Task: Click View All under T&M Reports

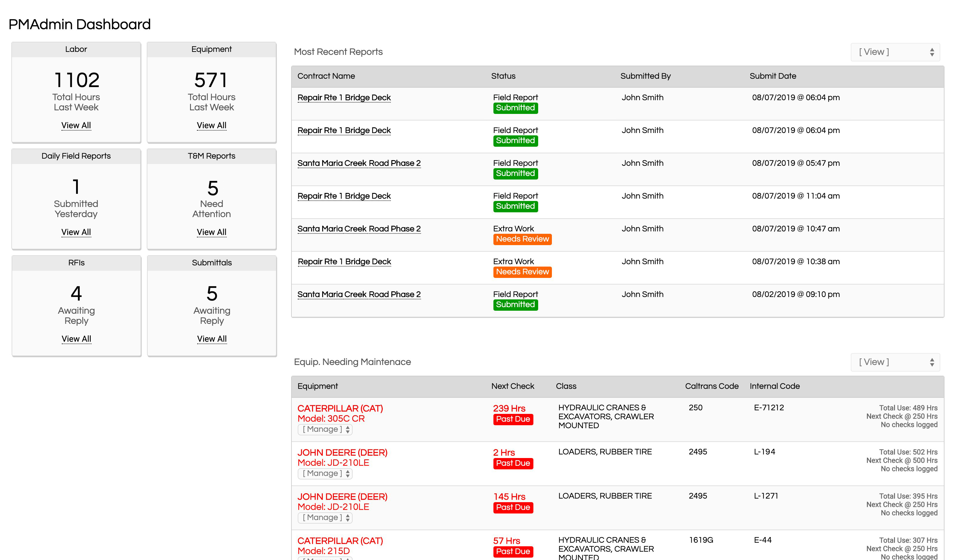Action: [x=212, y=232]
